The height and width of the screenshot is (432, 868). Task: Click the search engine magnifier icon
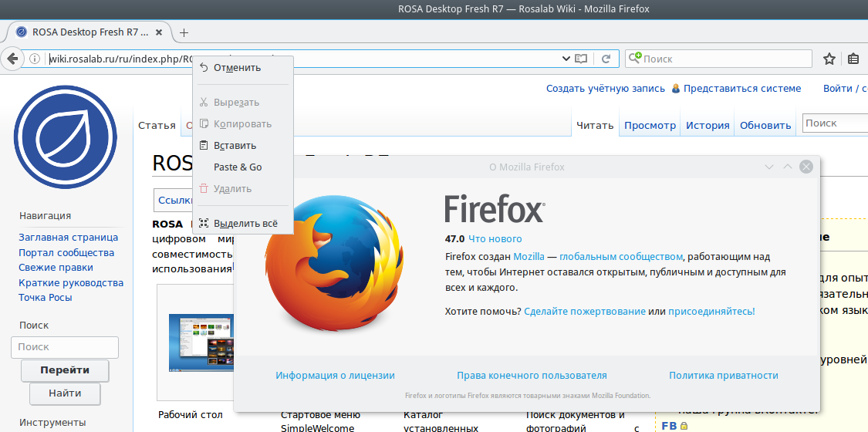coord(635,58)
